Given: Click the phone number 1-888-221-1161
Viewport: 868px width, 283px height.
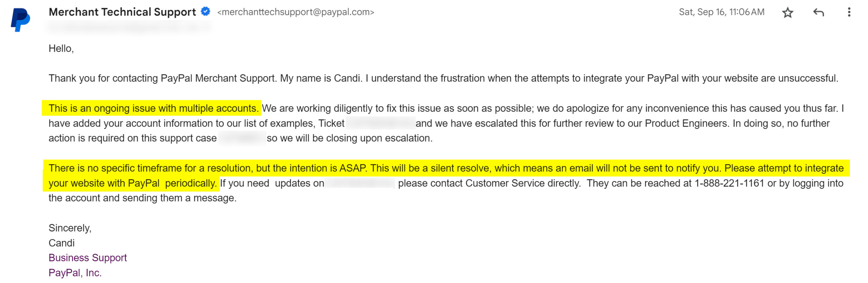Looking at the screenshot, I should (x=729, y=183).
